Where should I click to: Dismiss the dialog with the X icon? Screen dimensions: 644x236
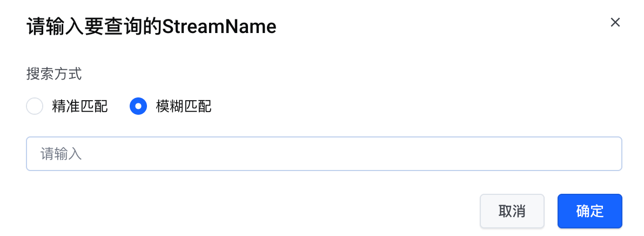pos(615,22)
